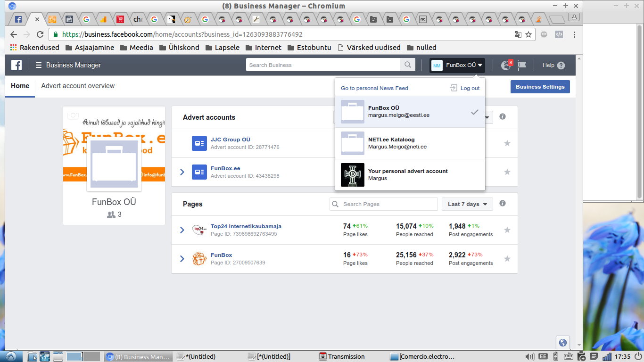
Task: Click the code extension icon in the toolbar
Action: 559,34
